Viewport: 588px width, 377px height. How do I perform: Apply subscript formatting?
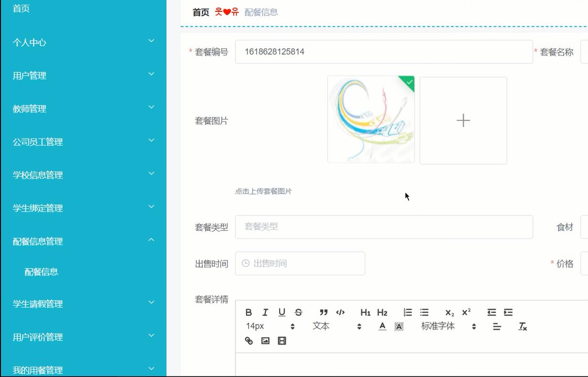pyautogui.click(x=449, y=312)
